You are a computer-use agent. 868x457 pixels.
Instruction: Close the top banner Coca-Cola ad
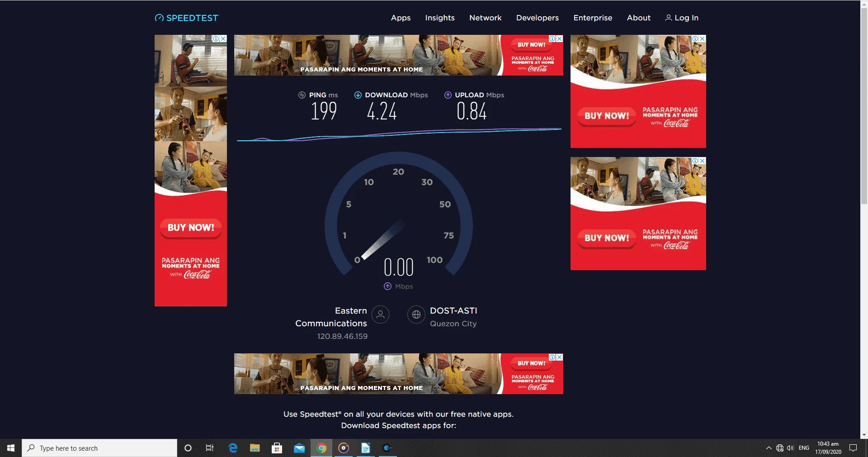click(x=560, y=39)
